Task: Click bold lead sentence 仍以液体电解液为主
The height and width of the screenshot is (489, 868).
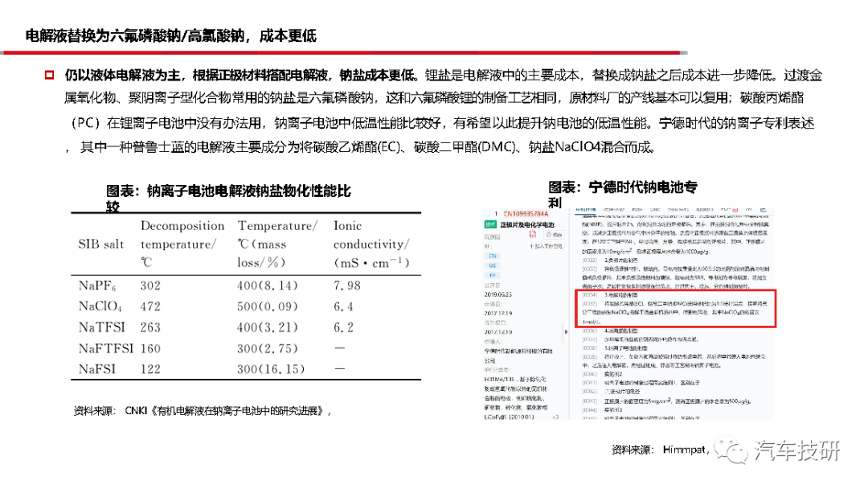Action: coord(122,76)
